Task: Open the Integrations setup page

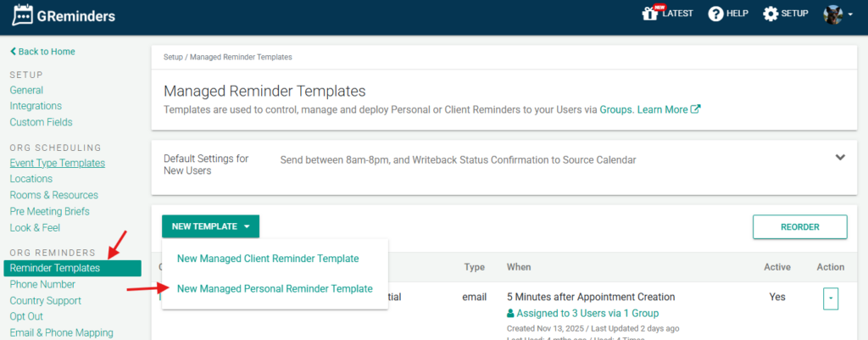Action: point(36,106)
